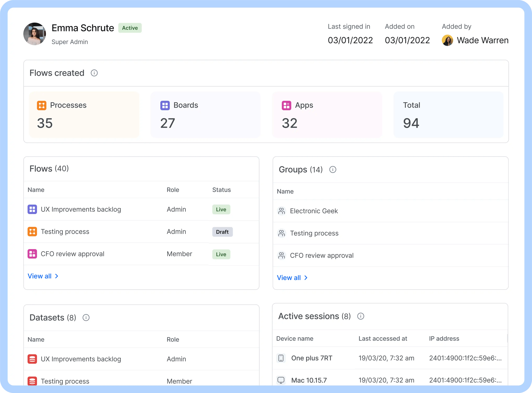Open View all link in Flows panel
Viewport: 532px width, 393px height.
[x=43, y=276]
